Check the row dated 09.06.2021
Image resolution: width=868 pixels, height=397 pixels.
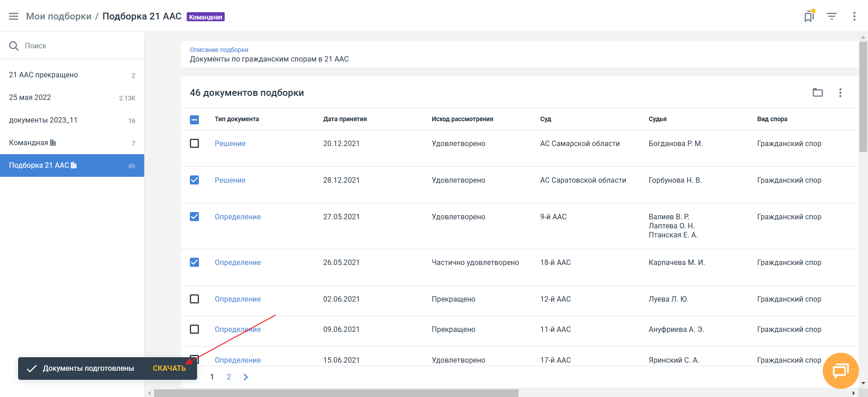tap(194, 329)
